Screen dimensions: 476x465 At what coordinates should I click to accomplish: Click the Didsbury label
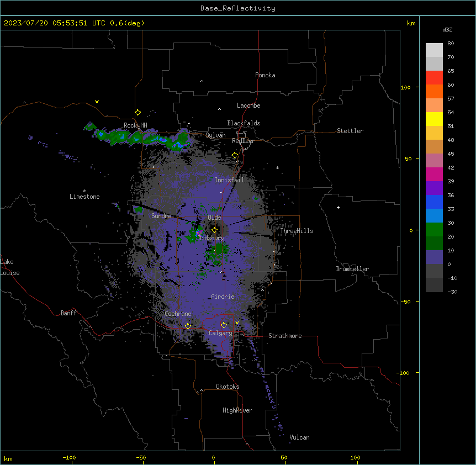tap(211, 238)
